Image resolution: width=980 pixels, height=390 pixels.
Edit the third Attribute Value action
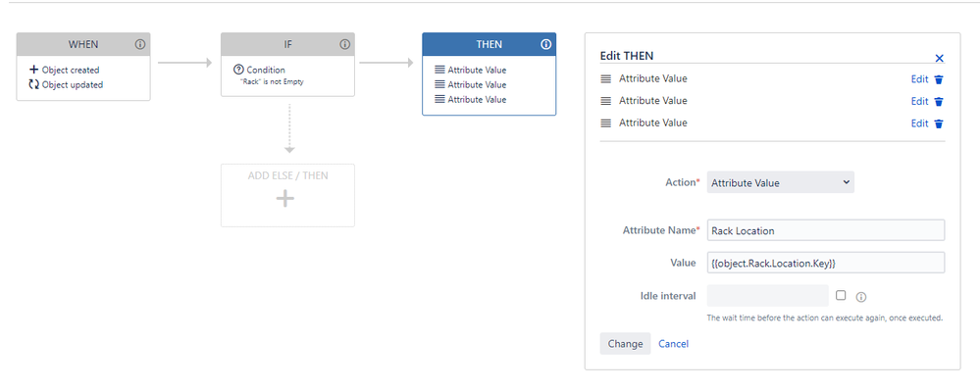[919, 123]
